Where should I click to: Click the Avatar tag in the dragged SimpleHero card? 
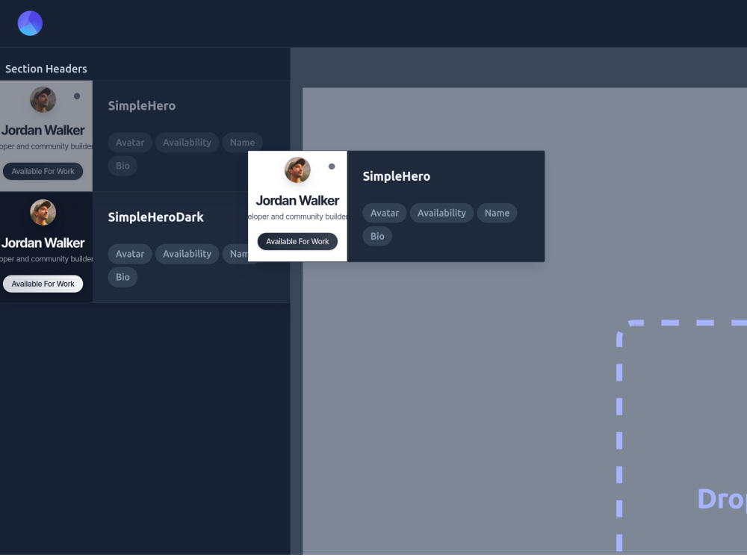pyautogui.click(x=385, y=213)
